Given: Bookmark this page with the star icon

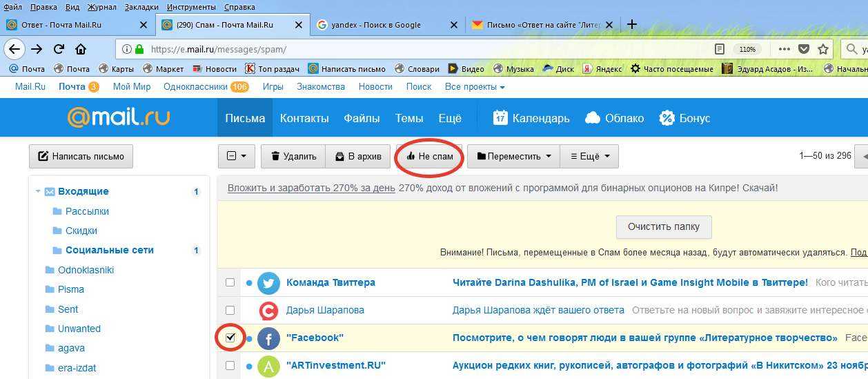Looking at the screenshot, I should coord(822,49).
